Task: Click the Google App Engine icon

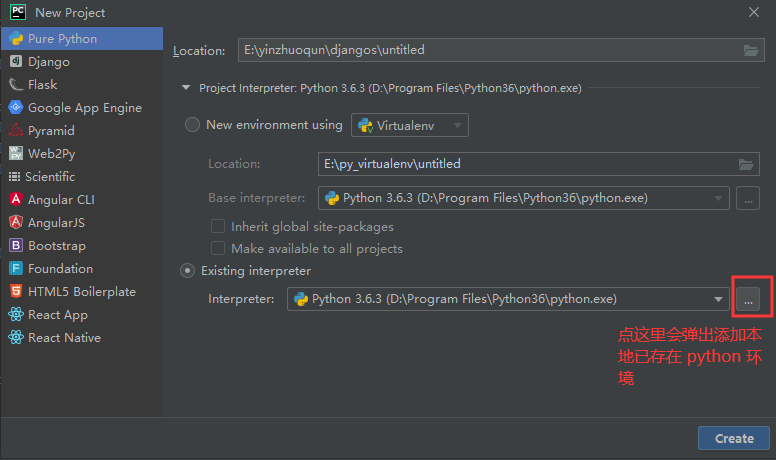Action: coord(16,107)
